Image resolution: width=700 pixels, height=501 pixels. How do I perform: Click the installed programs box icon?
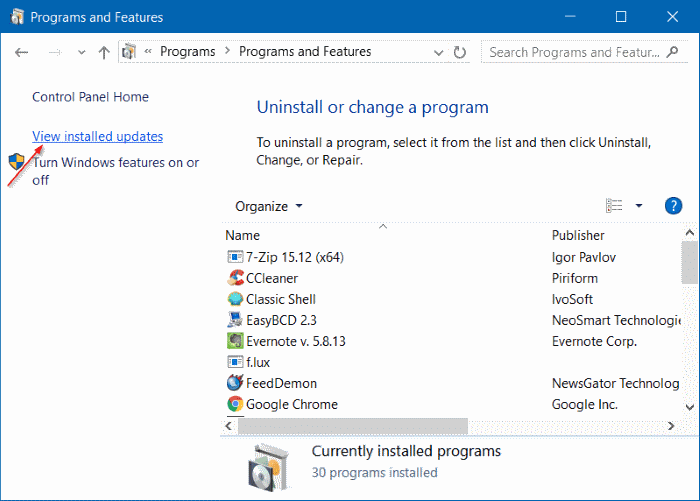[x=269, y=468]
